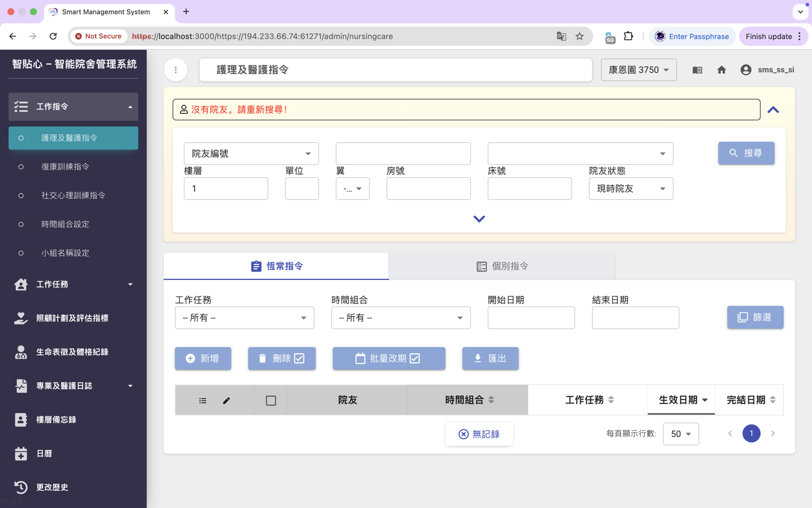Switch to the 恆常指令 tab
The height and width of the screenshot is (508, 812).
276,266
